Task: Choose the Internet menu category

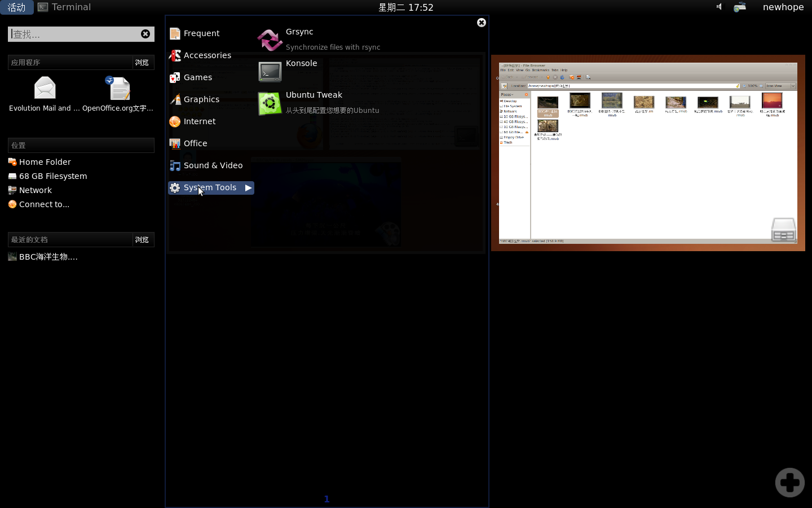Action: pyautogui.click(x=200, y=121)
